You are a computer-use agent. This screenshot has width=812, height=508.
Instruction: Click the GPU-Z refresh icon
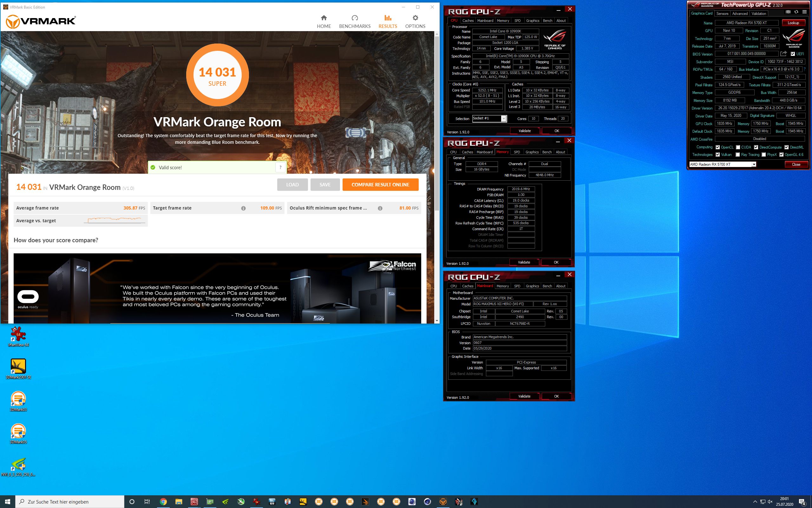click(x=796, y=12)
